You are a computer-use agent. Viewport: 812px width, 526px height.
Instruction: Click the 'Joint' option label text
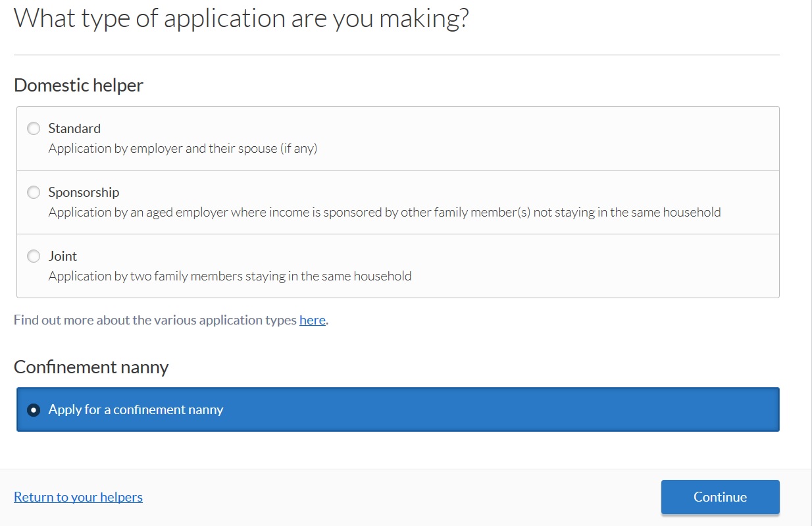pyautogui.click(x=63, y=256)
